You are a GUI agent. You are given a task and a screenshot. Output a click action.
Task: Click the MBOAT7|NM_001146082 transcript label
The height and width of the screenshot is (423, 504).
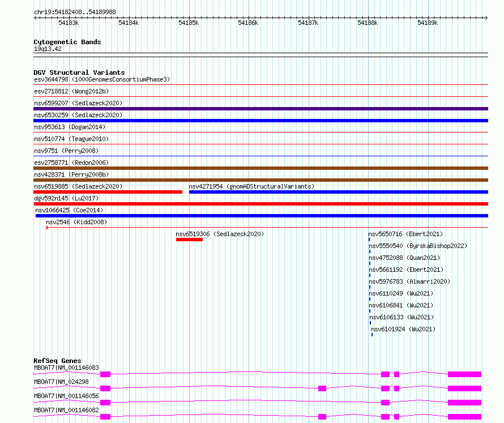click(66, 410)
